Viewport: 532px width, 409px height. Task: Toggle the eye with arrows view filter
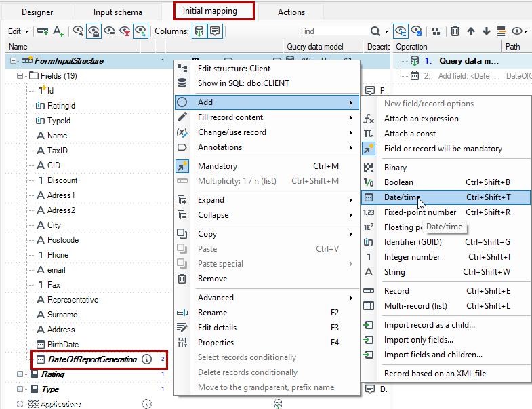click(140, 31)
